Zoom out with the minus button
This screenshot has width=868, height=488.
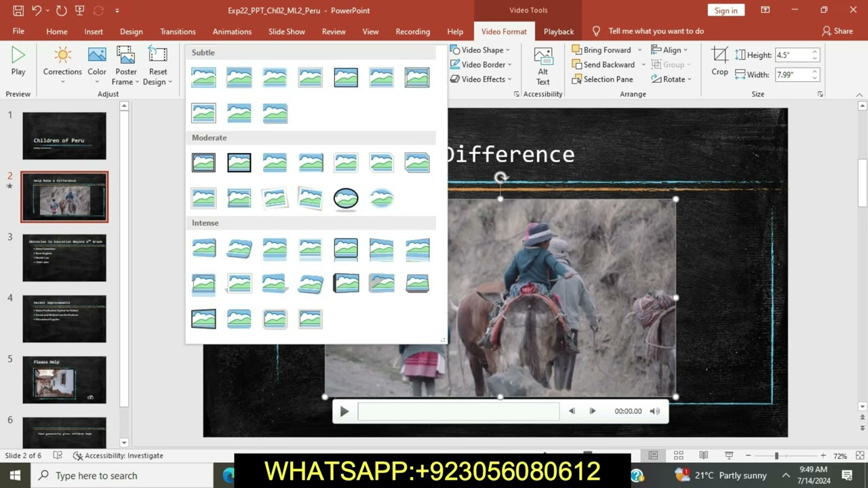[x=748, y=455]
